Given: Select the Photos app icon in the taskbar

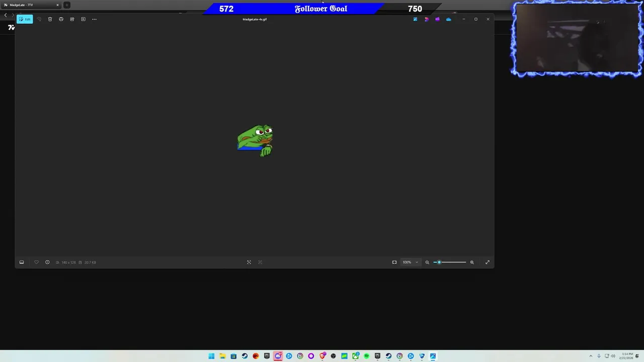Looking at the screenshot, I should pyautogui.click(x=433, y=356).
